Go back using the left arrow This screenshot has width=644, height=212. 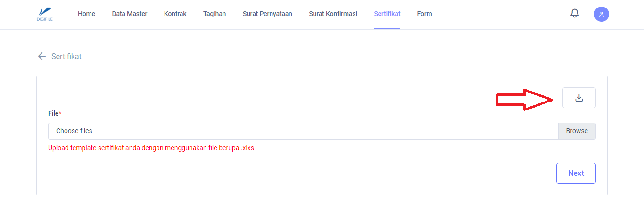42,56
